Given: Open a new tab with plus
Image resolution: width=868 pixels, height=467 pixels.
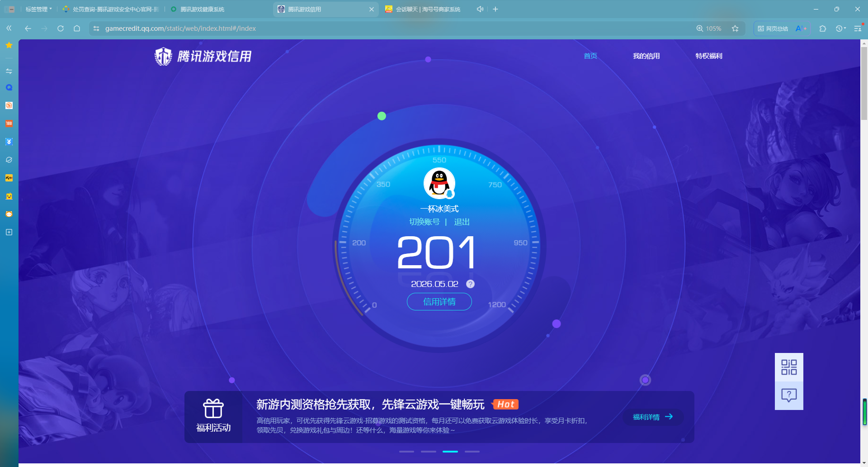Looking at the screenshot, I should (x=495, y=9).
